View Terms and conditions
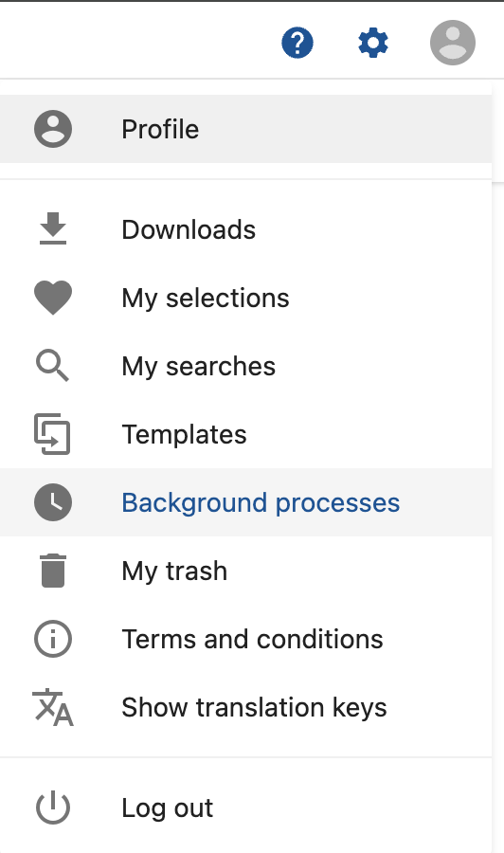Viewport: 504px width, 853px height. coord(245,639)
